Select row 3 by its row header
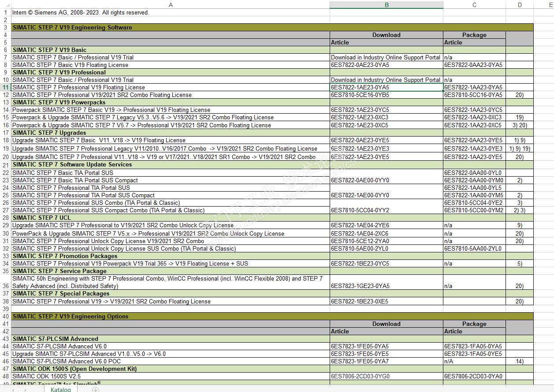Viewport: 554px width, 392px height. (x=5, y=27)
